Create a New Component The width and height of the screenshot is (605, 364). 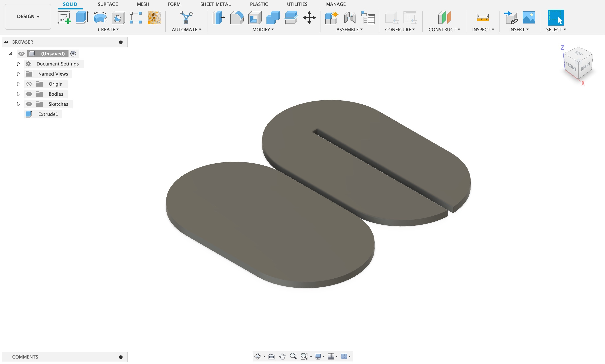(332, 17)
